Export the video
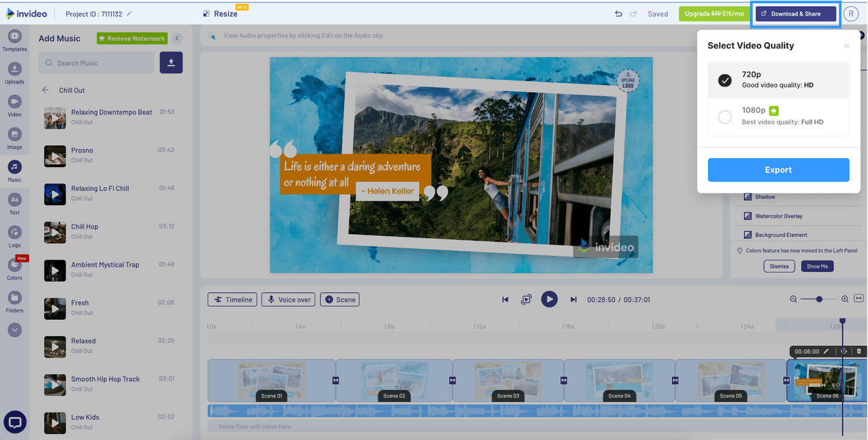This screenshot has height=440, width=868. 778,169
